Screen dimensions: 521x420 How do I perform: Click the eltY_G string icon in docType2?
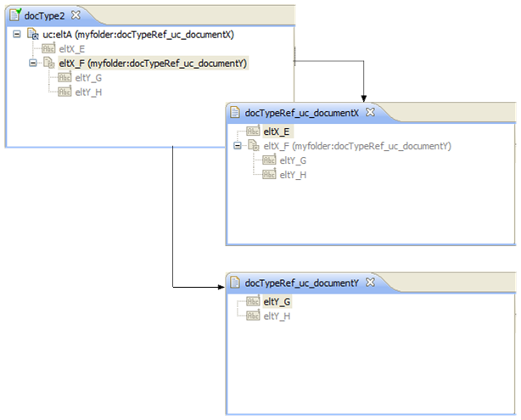coord(64,77)
